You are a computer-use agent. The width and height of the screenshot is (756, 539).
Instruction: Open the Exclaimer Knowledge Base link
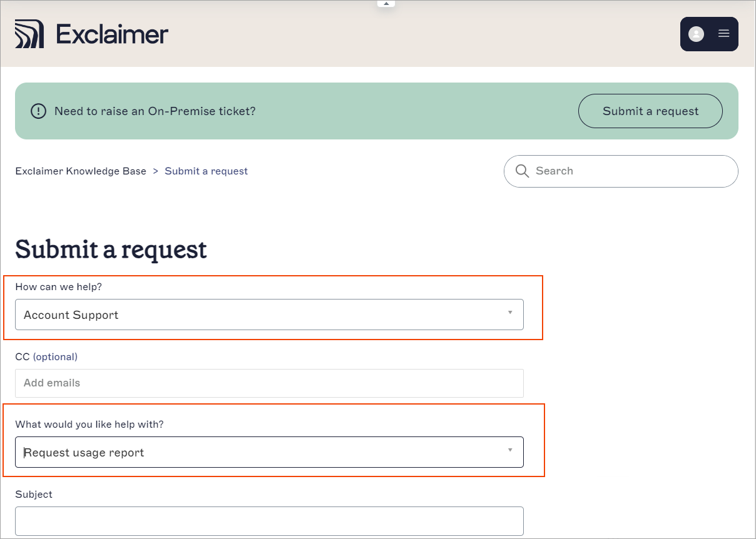(80, 171)
